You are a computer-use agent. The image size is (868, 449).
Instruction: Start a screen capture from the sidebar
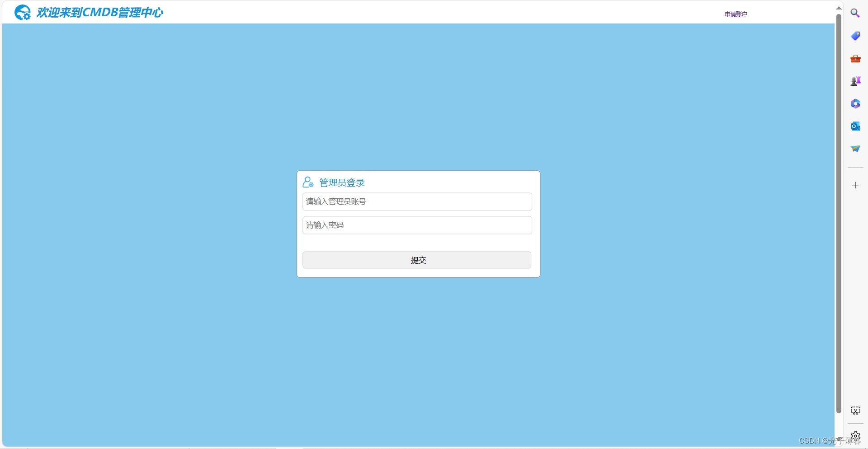point(855,410)
